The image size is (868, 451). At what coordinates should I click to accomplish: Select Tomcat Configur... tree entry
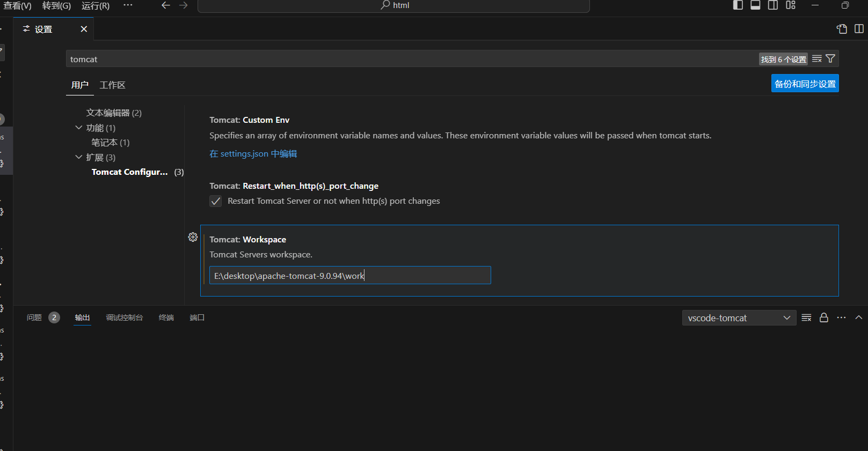pos(129,172)
